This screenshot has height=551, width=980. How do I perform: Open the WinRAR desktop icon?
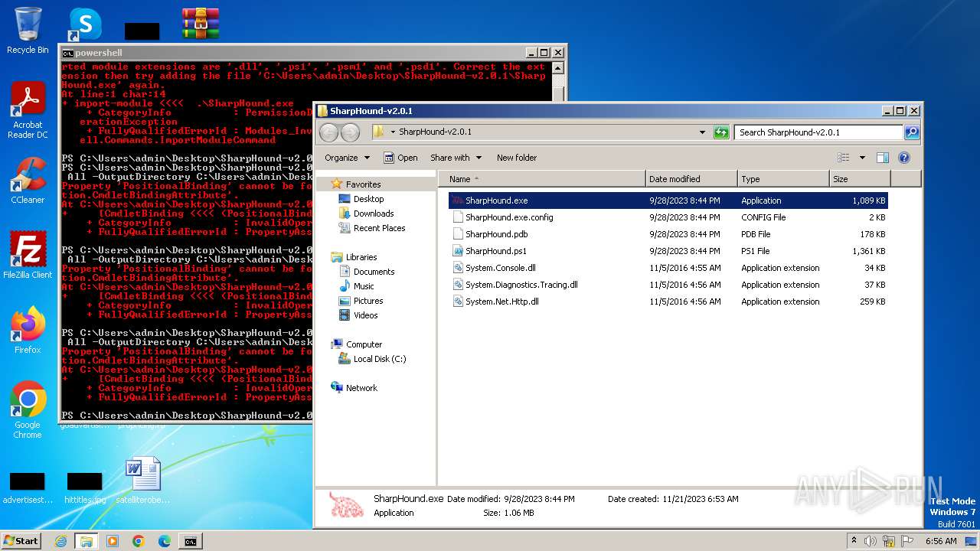coord(201,24)
